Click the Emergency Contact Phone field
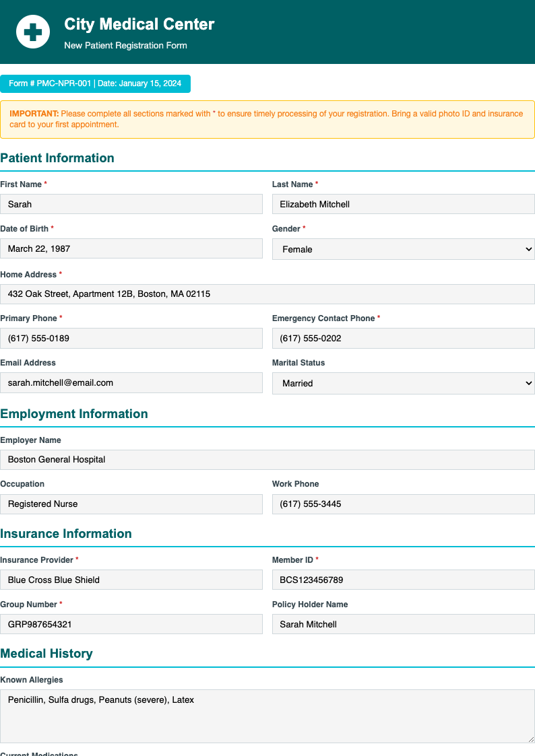The width and height of the screenshot is (535, 756). pyautogui.click(x=403, y=338)
